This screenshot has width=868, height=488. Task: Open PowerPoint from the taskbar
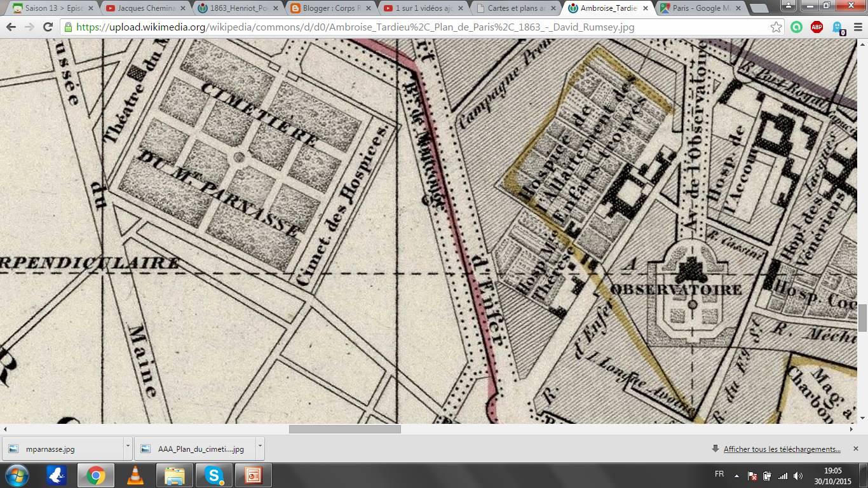(x=254, y=475)
